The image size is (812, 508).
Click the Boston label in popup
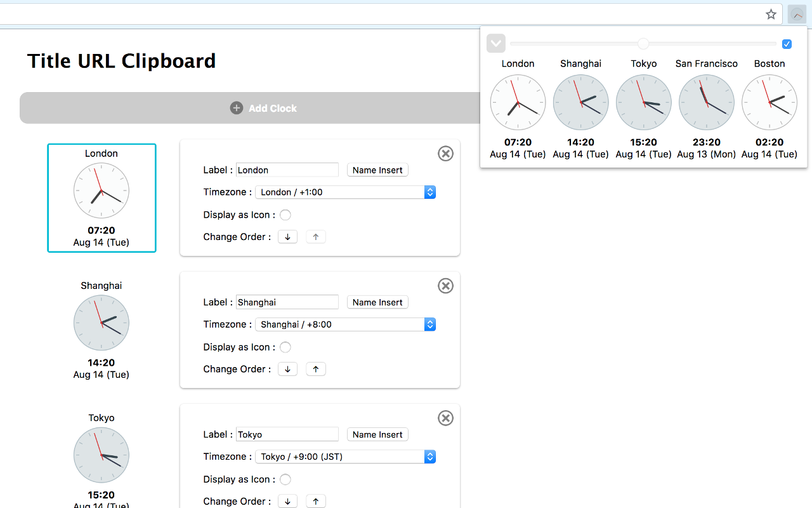click(769, 63)
